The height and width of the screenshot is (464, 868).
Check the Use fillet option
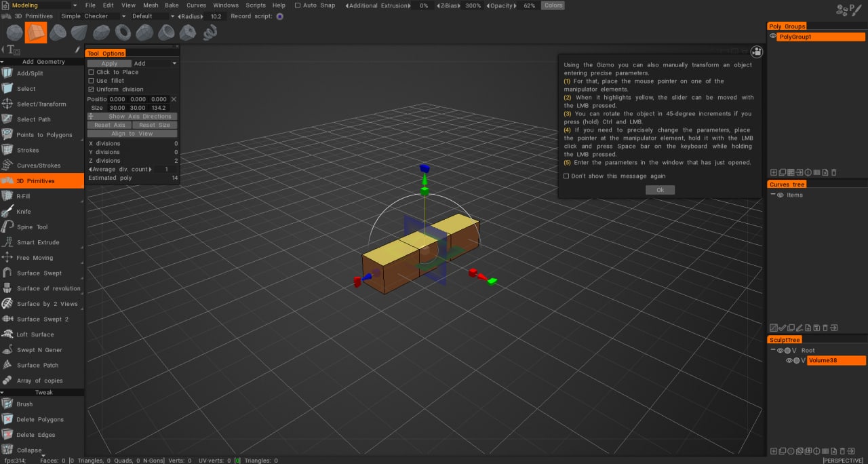point(92,81)
